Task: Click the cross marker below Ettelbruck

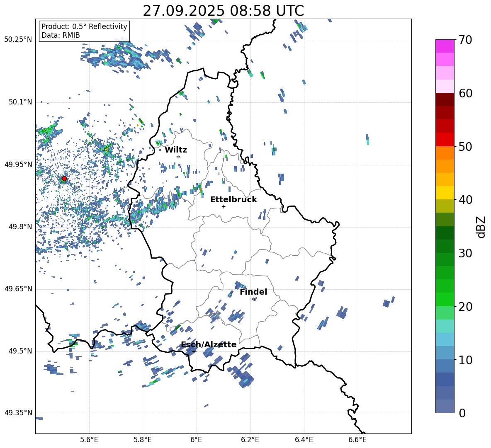Action: tap(224, 206)
